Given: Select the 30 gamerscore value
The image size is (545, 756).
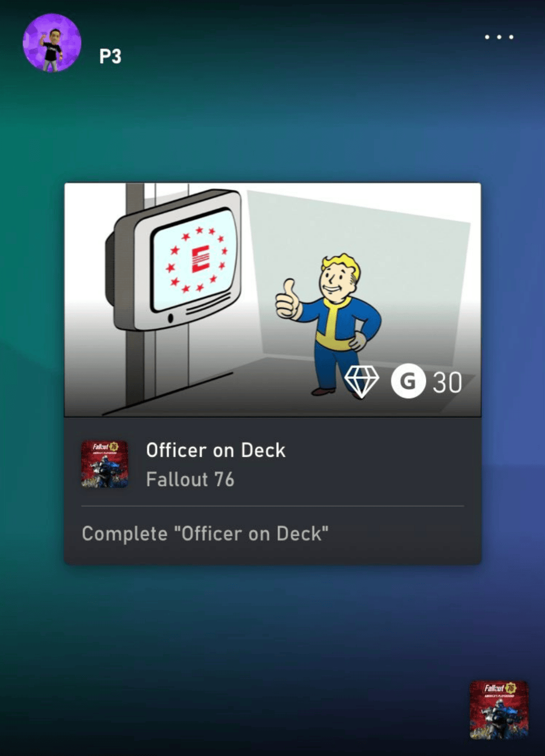Looking at the screenshot, I should [x=447, y=383].
